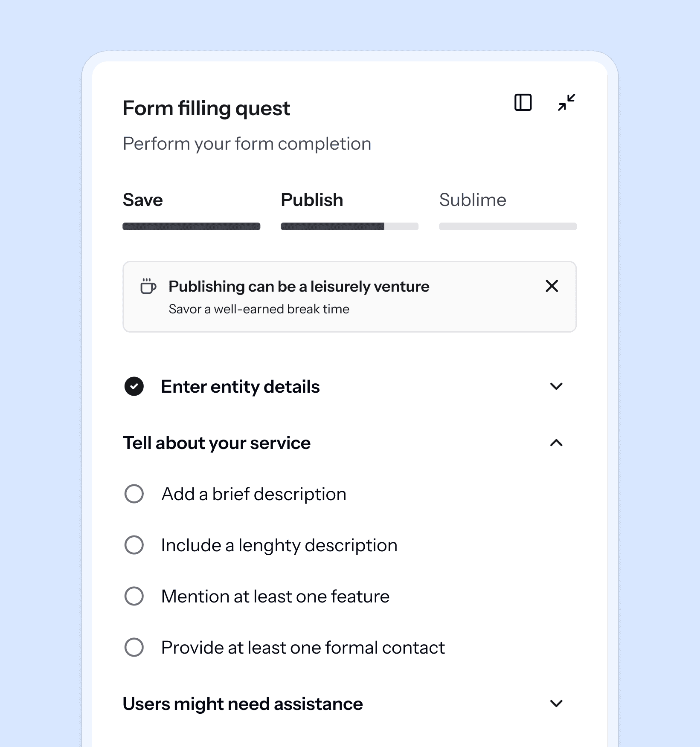
Task: Collapse the panel using the diagonal arrows icon
Action: (x=566, y=102)
